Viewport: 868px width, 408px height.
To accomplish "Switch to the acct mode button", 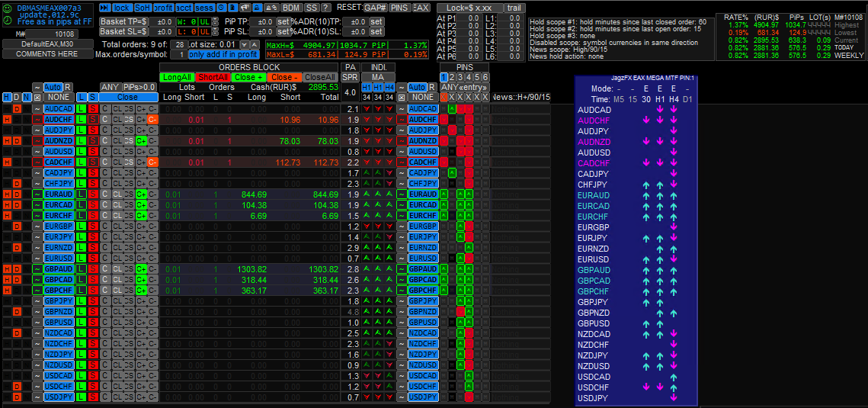I will tap(184, 8).
